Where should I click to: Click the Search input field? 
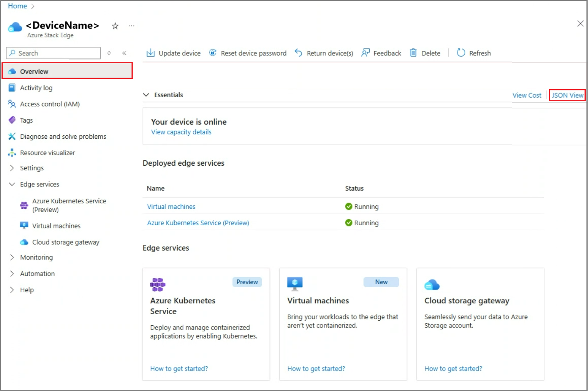click(x=53, y=53)
